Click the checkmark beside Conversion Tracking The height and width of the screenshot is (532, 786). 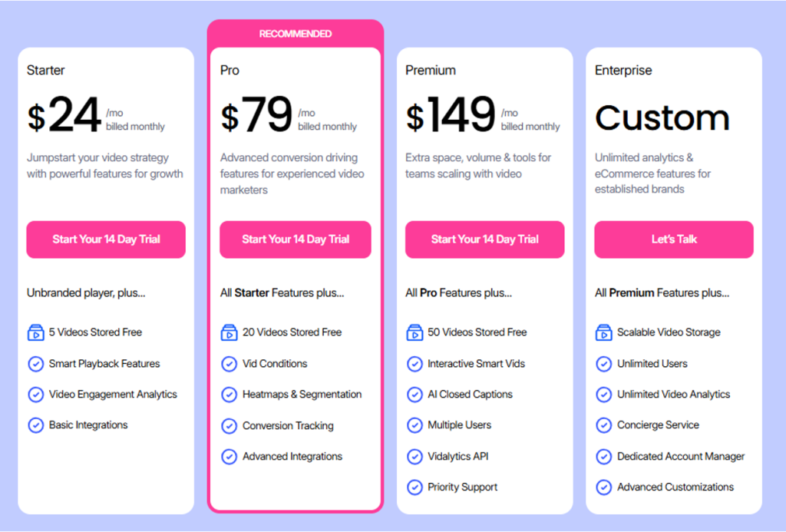229,426
